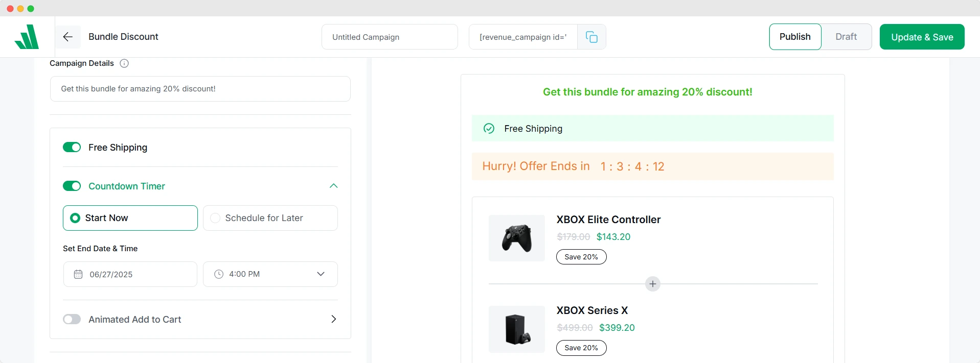Click the plus icon between bundle products
This screenshot has height=363, width=980.
pyautogui.click(x=653, y=284)
